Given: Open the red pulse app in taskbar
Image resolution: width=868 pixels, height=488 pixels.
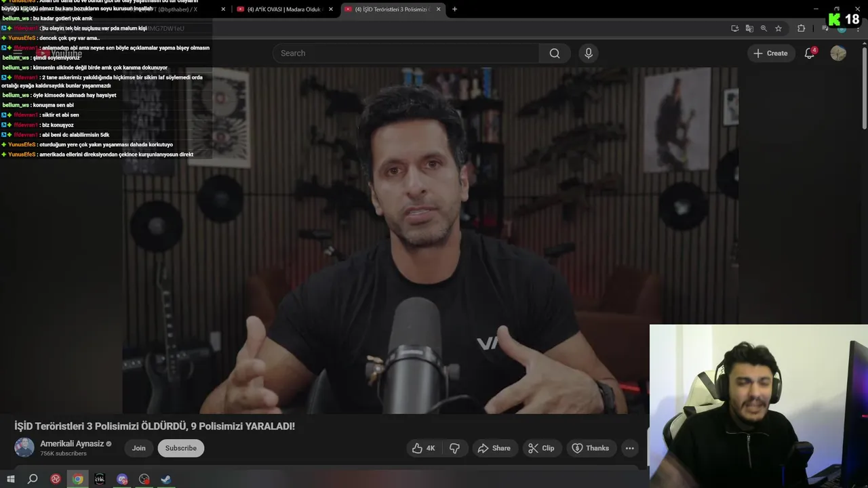Looking at the screenshot, I should tap(56, 479).
